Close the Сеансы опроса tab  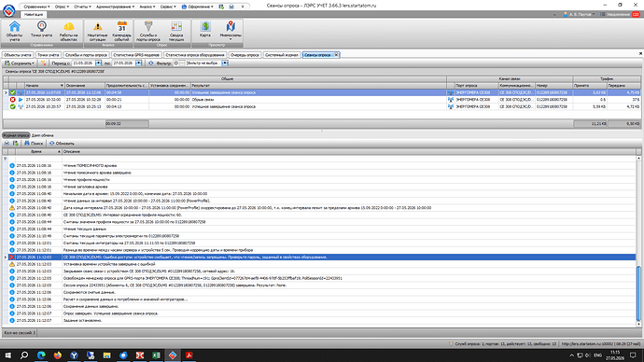(336, 55)
